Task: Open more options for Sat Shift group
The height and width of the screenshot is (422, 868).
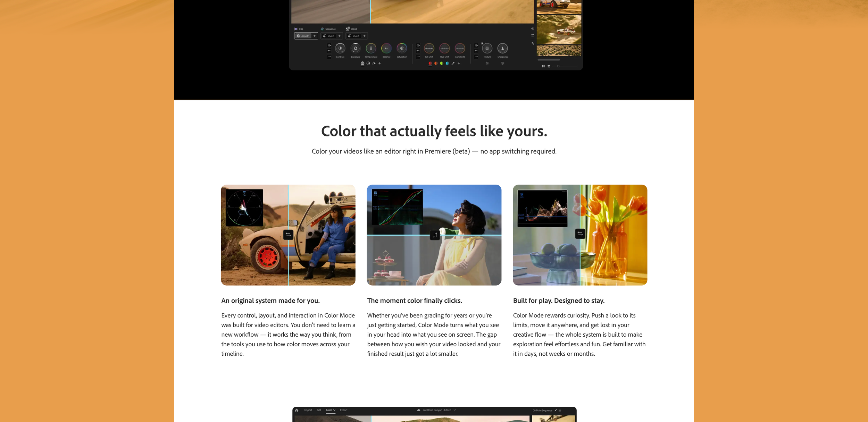Action: click(x=418, y=57)
